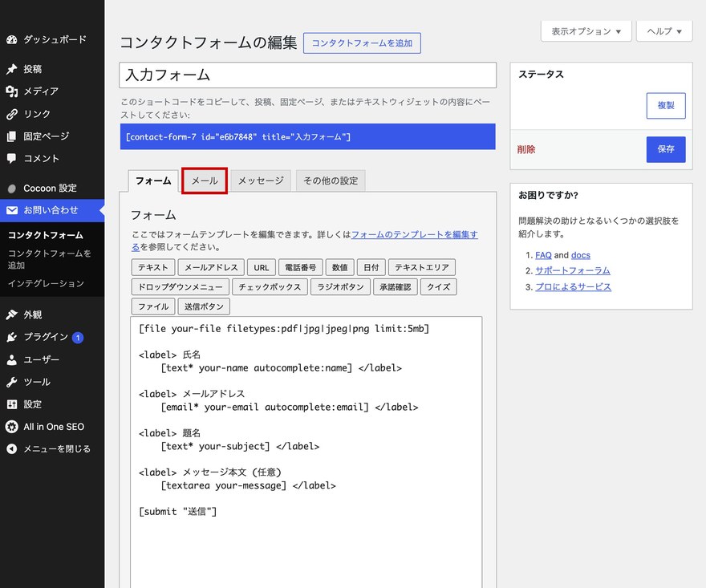Insert a テキスト tag

153,267
